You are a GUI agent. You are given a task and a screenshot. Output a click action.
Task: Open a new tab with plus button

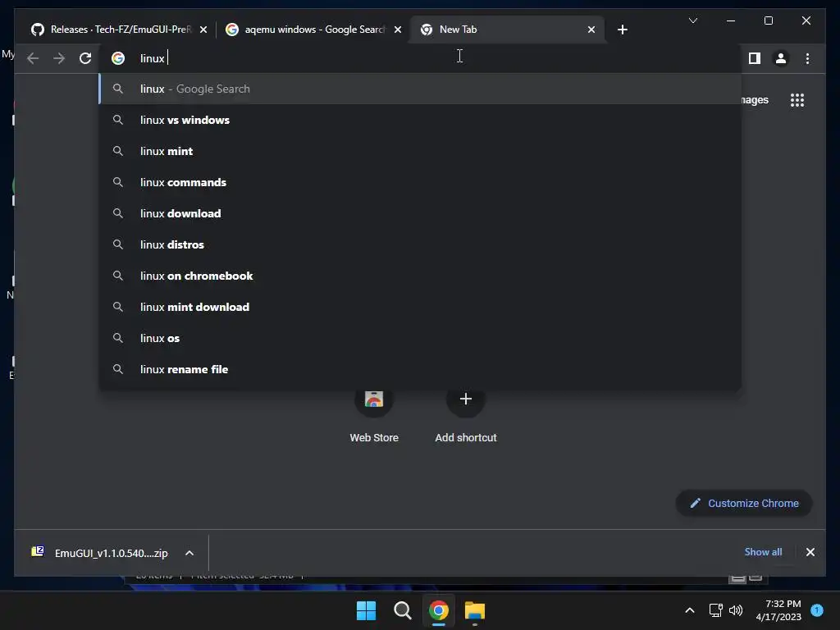[x=622, y=30]
